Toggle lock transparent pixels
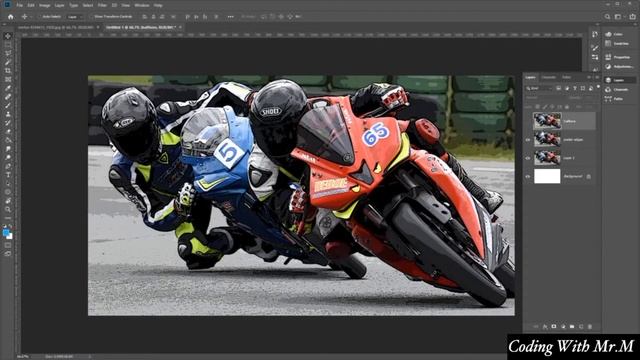The width and height of the screenshot is (640, 360). pos(538,107)
